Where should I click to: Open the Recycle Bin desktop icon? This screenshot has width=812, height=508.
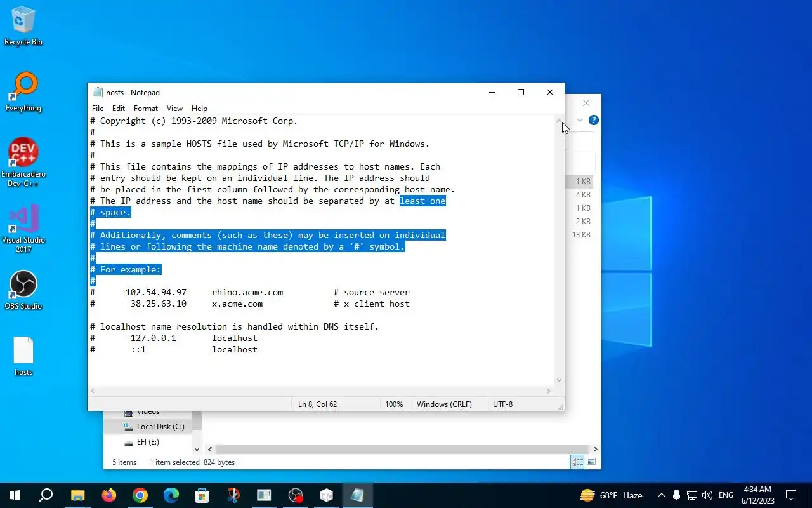pos(23,27)
